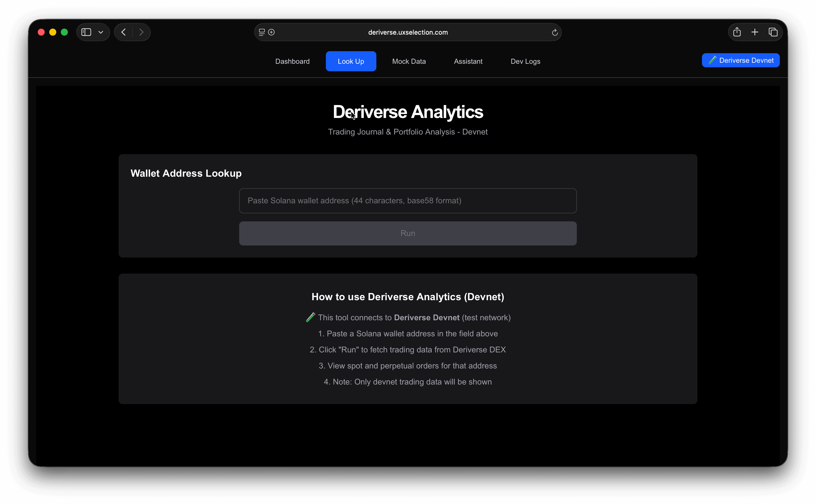
Task: Click the green fullscreen window button
Action: [x=64, y=32]
